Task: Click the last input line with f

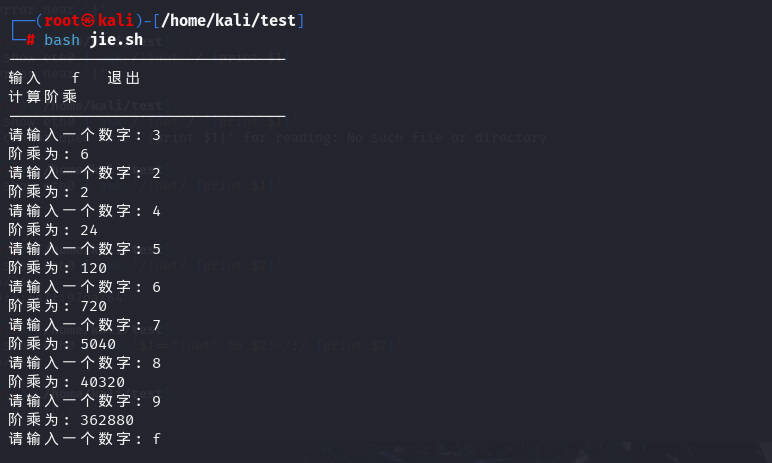Action: 85,438
